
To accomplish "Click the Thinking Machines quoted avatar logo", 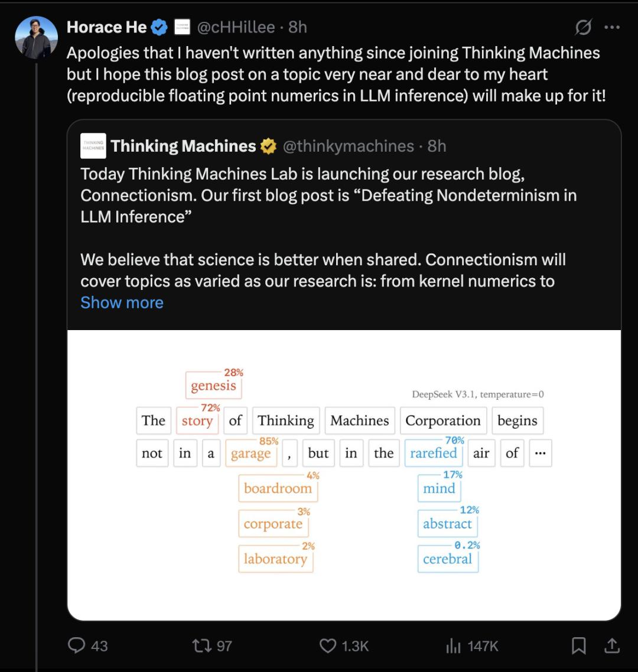I will point(93,146).
